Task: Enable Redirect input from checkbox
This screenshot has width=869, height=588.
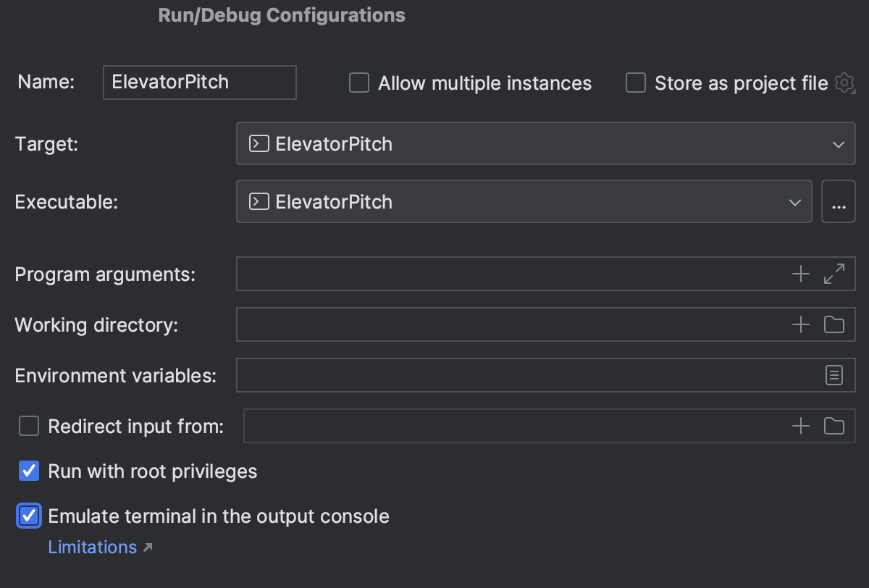Action: [x=29, y=427]
